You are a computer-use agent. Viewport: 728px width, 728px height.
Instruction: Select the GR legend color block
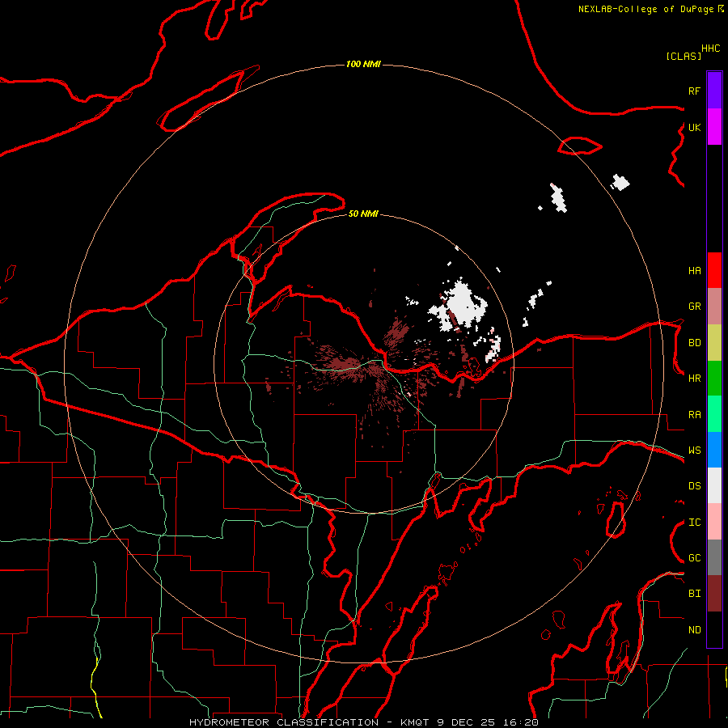714,306
